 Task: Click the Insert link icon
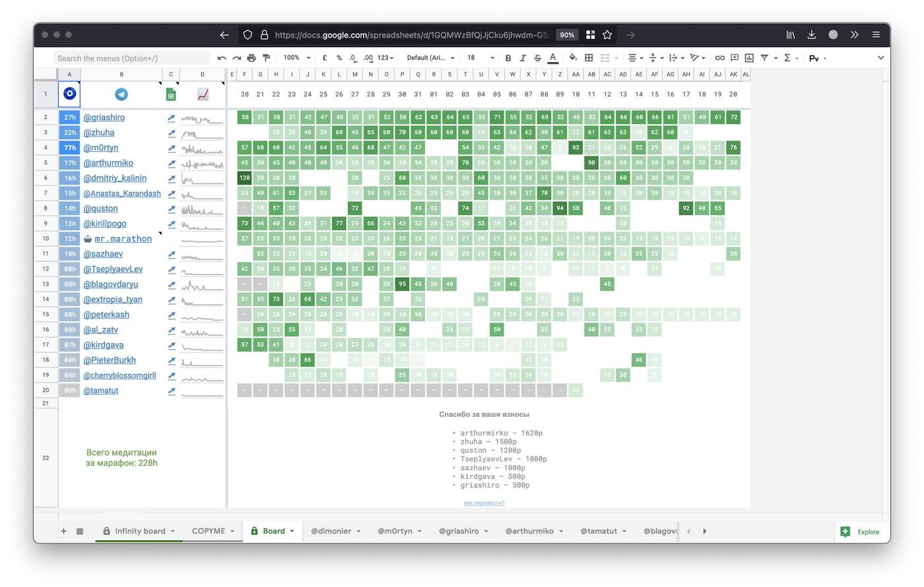pyautogui.click(x=720, y=58)
